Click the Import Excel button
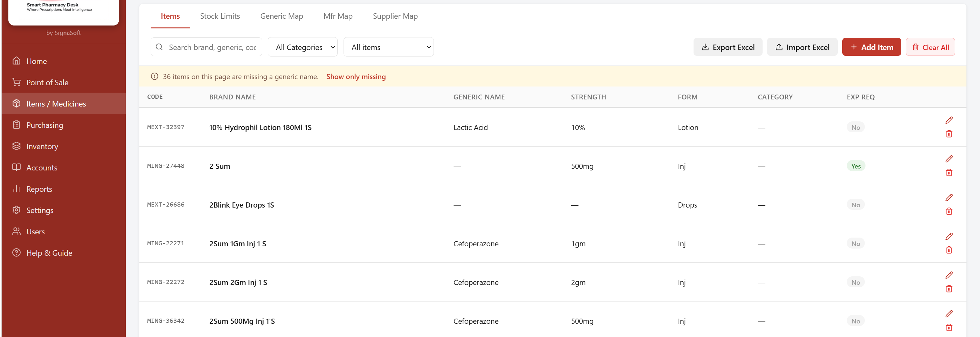 802,47
